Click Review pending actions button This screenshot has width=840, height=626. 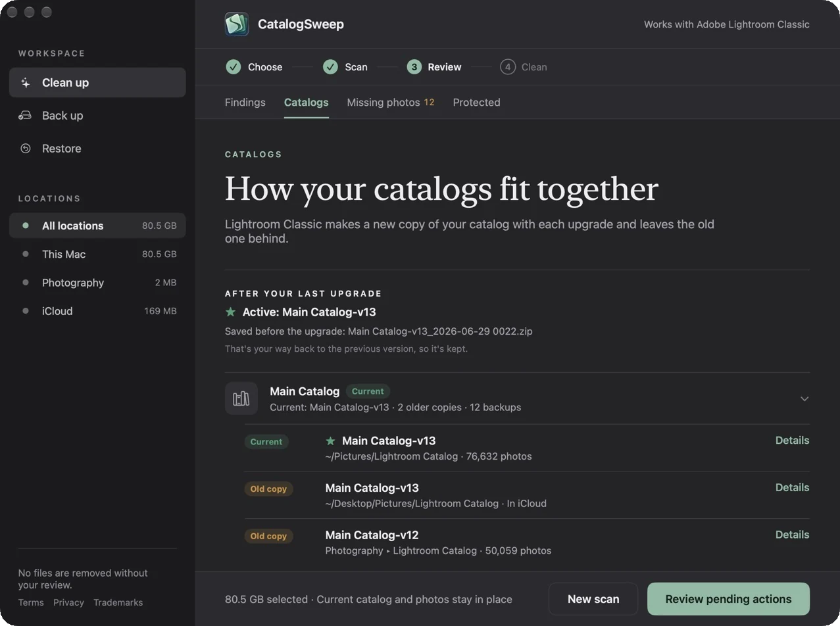(728, 599)
